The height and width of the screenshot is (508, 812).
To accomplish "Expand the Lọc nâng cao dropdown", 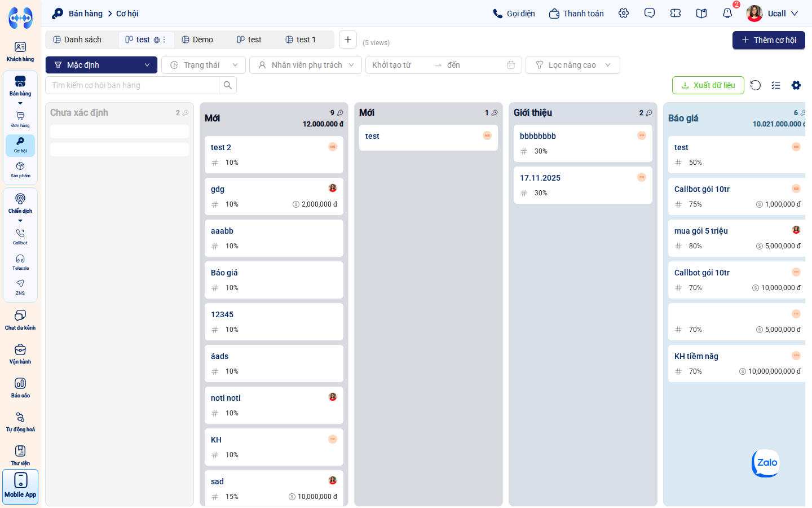I will click(x=573, y=65).
